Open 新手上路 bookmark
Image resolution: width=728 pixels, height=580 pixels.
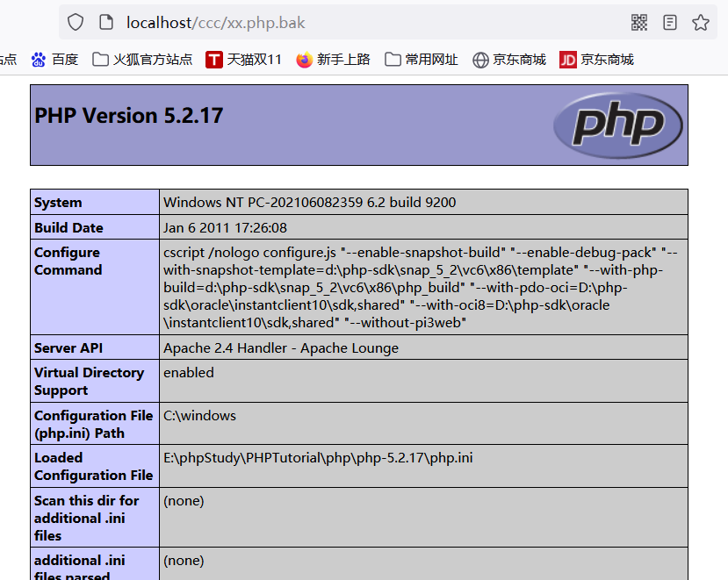(334, 60)
